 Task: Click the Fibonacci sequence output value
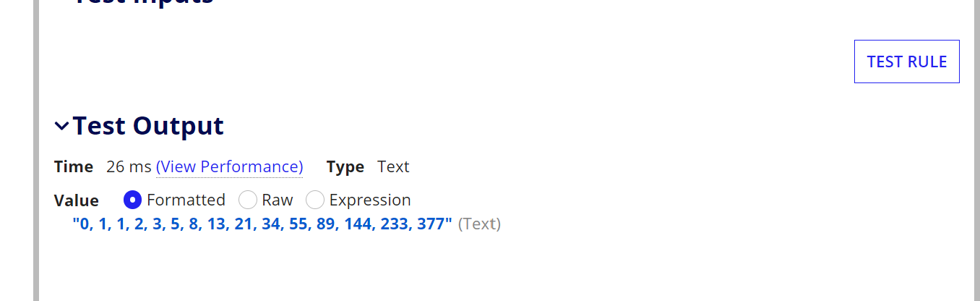click(262, 224)
